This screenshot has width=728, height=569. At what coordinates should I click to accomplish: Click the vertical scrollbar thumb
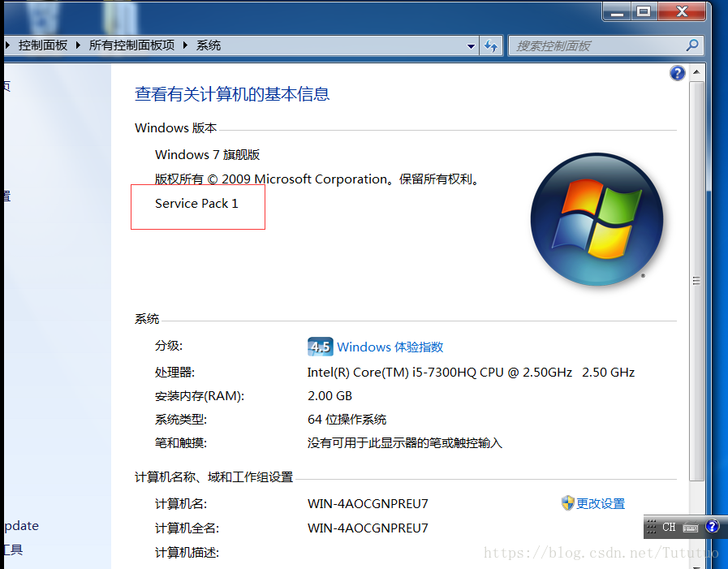(x=696, y=281)
